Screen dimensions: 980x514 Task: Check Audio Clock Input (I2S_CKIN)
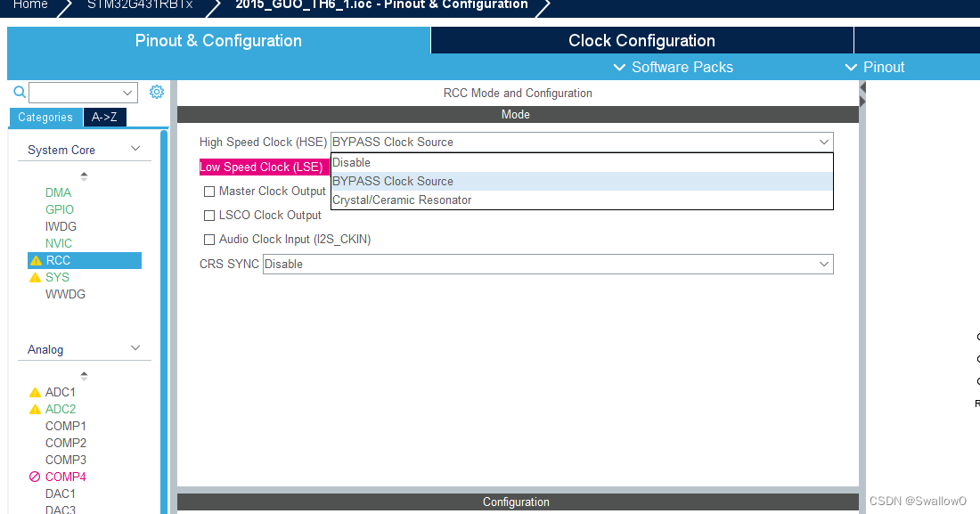tap(209, 239)
